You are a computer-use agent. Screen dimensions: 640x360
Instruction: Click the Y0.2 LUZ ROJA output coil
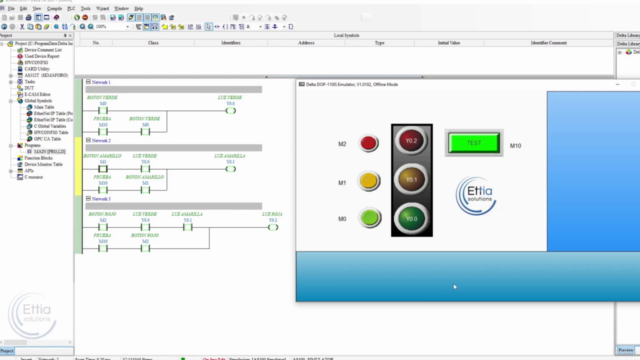[273, 227]
